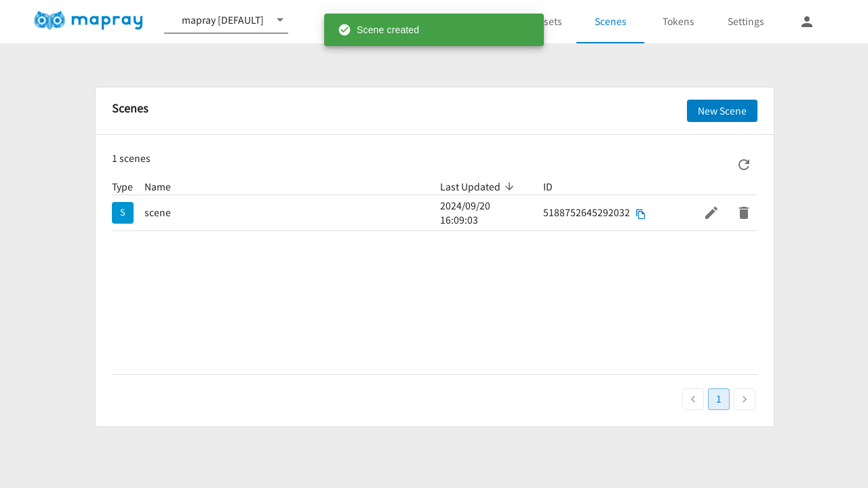
Task: Copy the scene ID to clipboard
Action: (640, 214)
